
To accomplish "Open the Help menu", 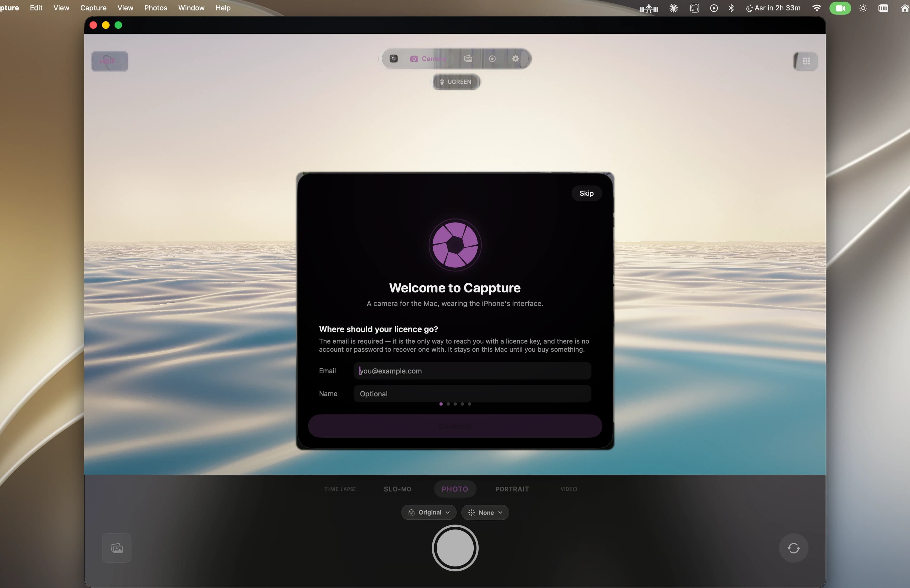I will coord(223,8).
